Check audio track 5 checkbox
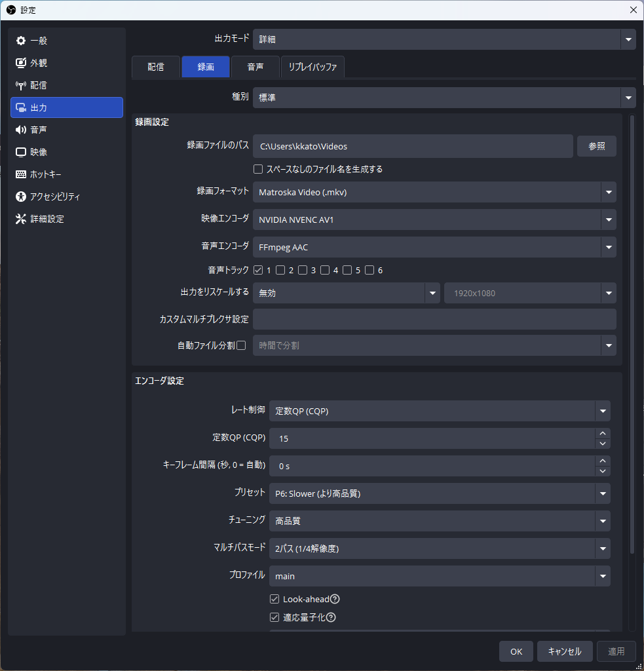Screen dimensions: 644x671 pos(347,270)
